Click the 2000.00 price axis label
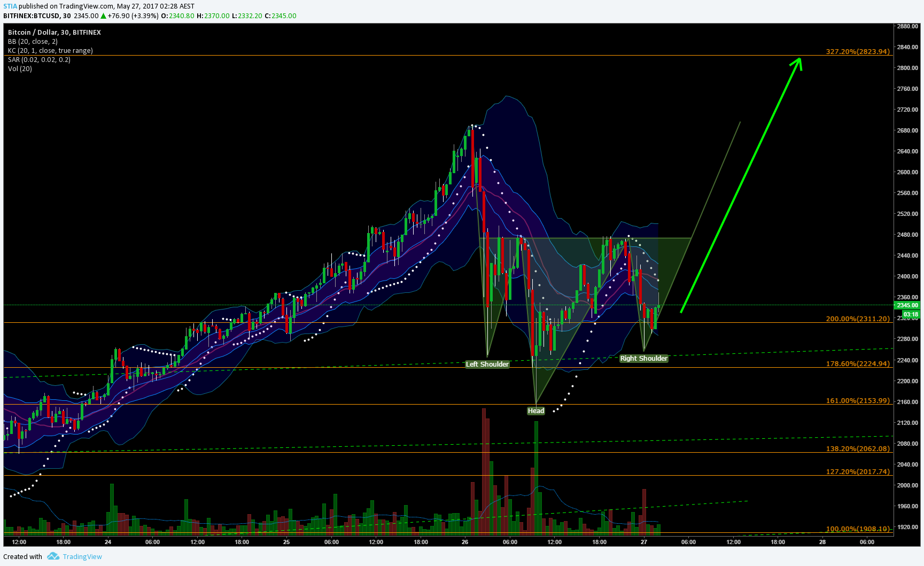 pyautogui.click(x=907, y=485)
